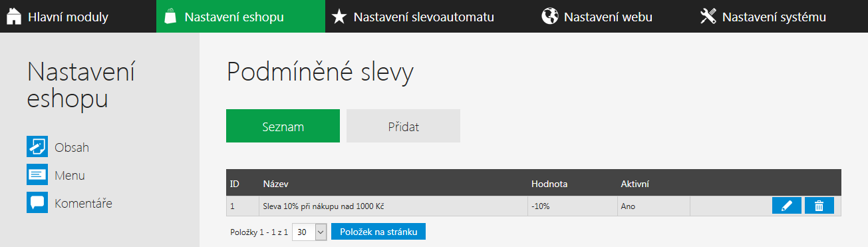The width and height of the screenshot is (868, 247).
Task: Open the Komentáře sidebar link
Action: pos(83,203)
